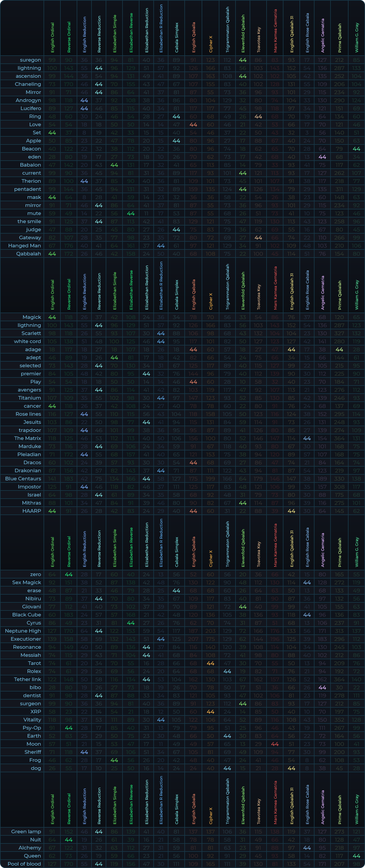Screen dimensions: 365x868
Task: Click highlighted 44 in the Tarot row
Action: point(210,663)
